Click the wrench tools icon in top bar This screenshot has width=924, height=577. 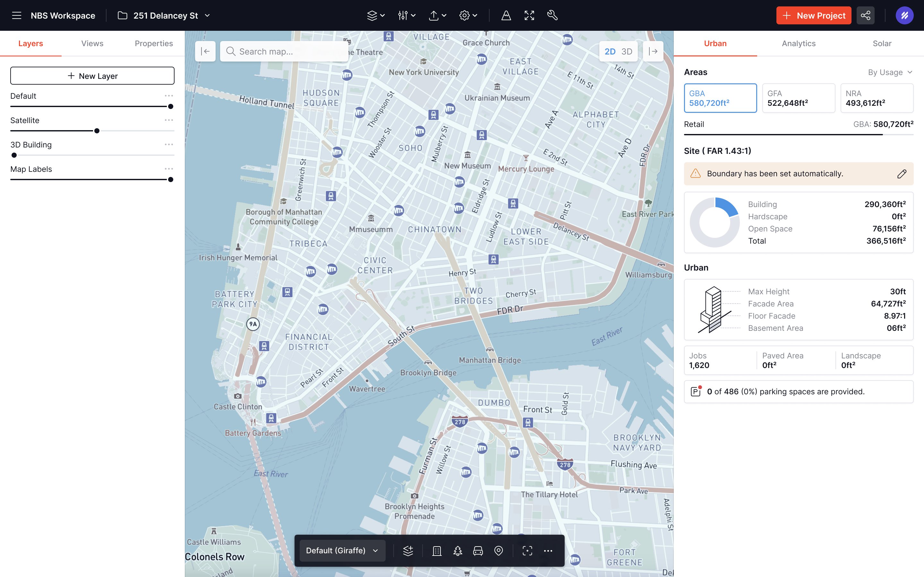pyautogui.click(x=552, y=15)
